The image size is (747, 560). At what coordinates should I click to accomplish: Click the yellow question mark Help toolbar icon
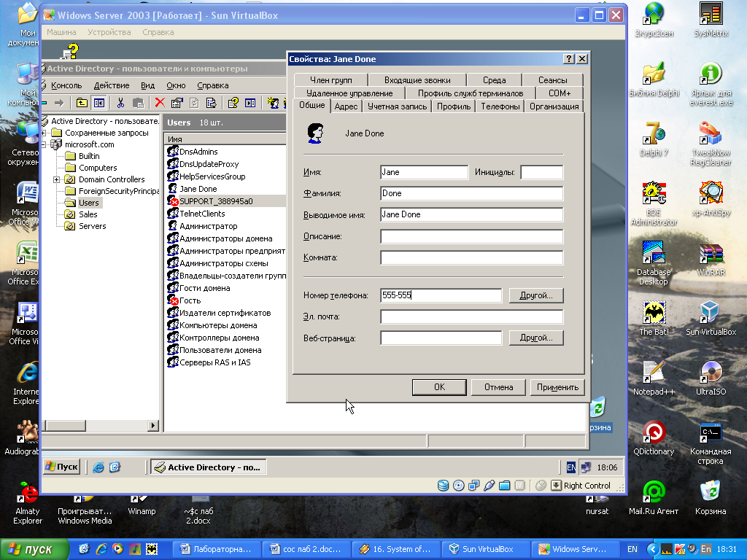click(233, 103)
